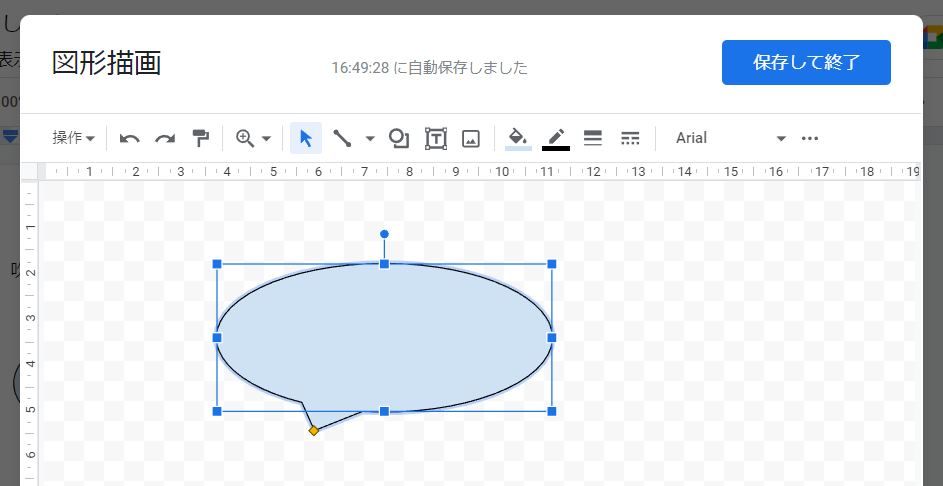Click the bottom-left resize handle of the shape
Viewport: 943px width, 486px height.
click(218, 411)
